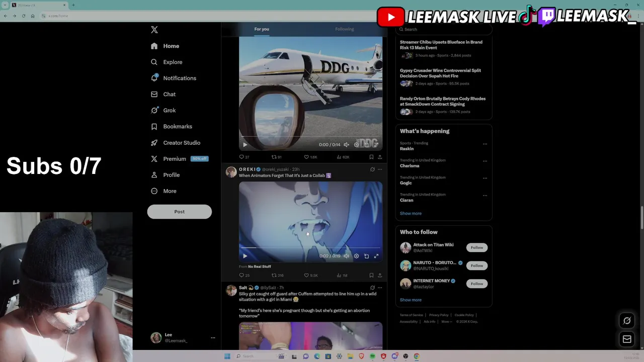
Task: Open Notifications in the sidebar
Action: click(174, 78)
